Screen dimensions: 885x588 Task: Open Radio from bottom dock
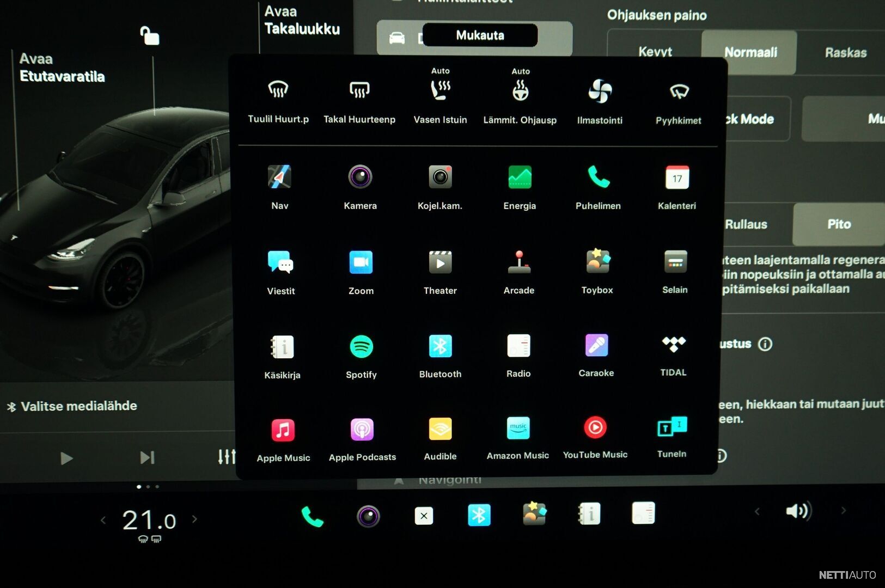643,513
